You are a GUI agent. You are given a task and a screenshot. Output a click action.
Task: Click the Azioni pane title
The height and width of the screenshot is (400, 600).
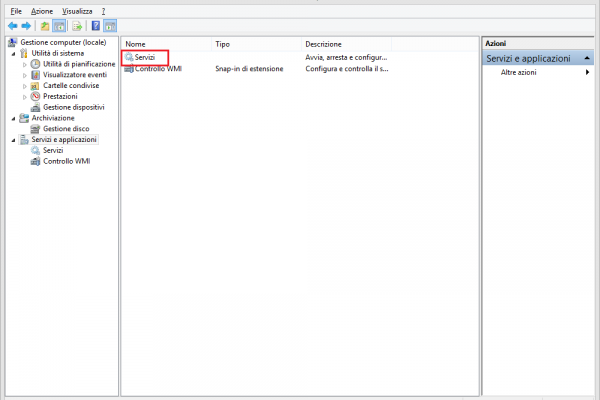pos(496,43)
